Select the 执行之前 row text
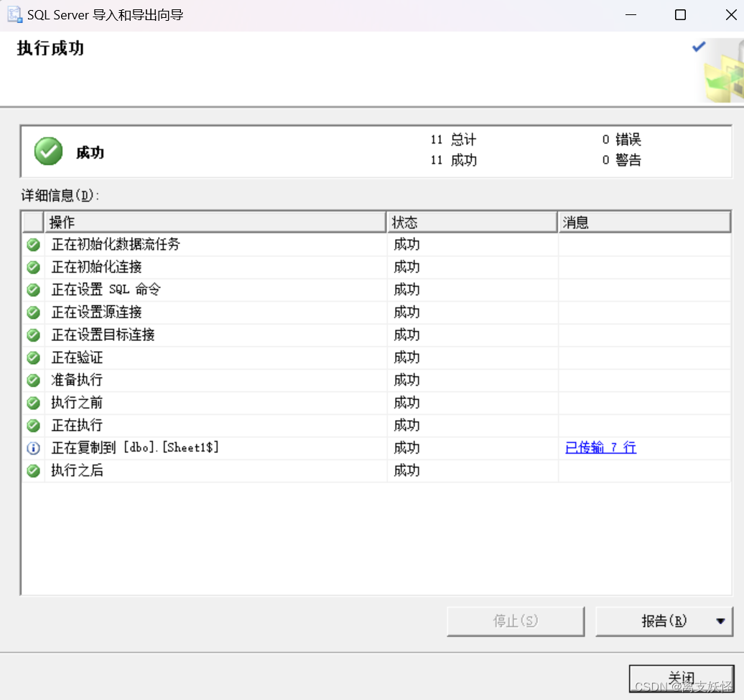The width and height of the screenshot is (744, 700). (77, 403)
